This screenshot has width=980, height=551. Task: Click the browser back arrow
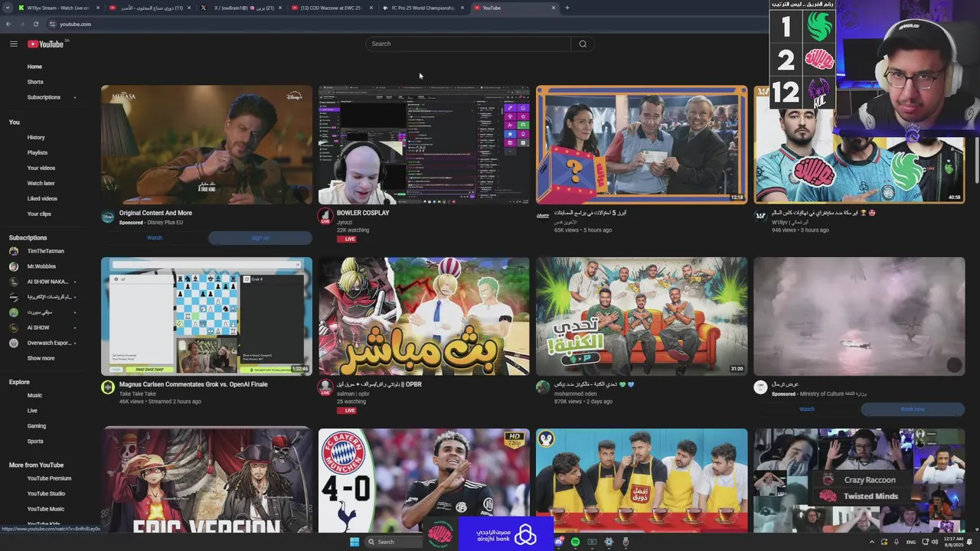[x=8, y=24]
